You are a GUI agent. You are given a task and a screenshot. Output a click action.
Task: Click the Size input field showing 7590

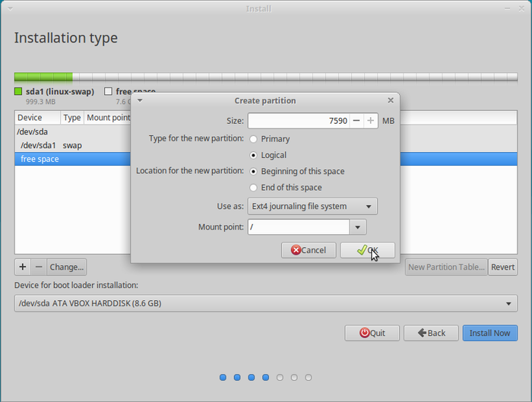[299, 121]
